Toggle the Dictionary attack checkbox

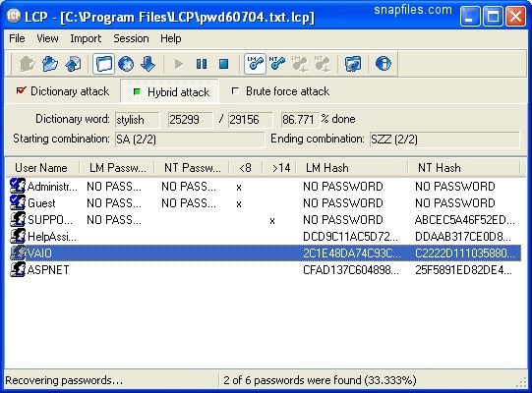pos(21,90)
